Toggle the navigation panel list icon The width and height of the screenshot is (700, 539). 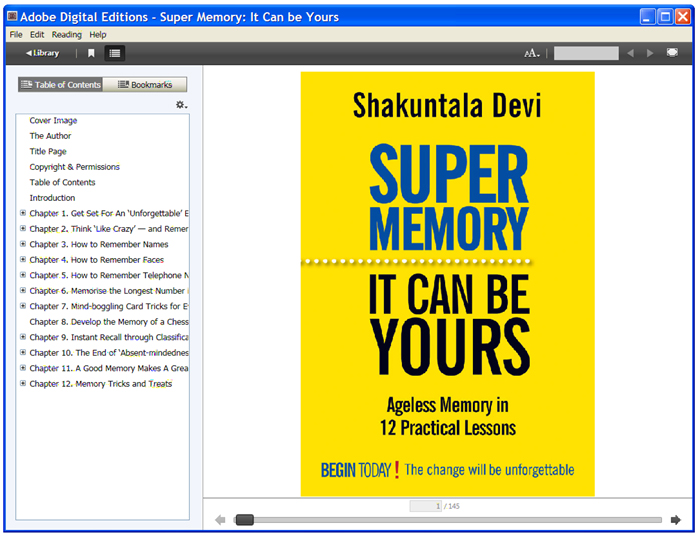(x=115, y=54)
